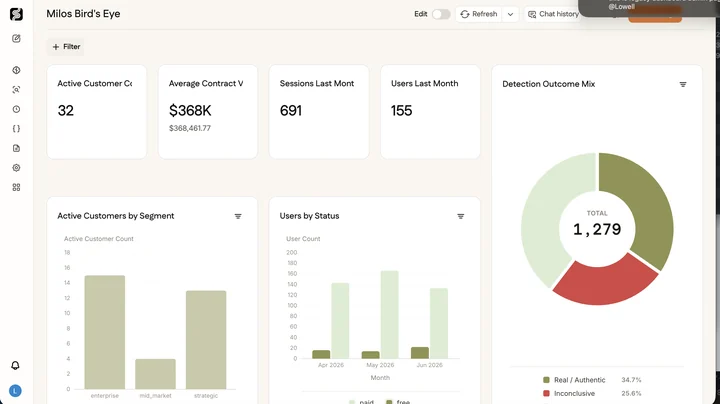Open the user avatar at sidebar bottom
This screenshot has width=720, height=404.
15,391
